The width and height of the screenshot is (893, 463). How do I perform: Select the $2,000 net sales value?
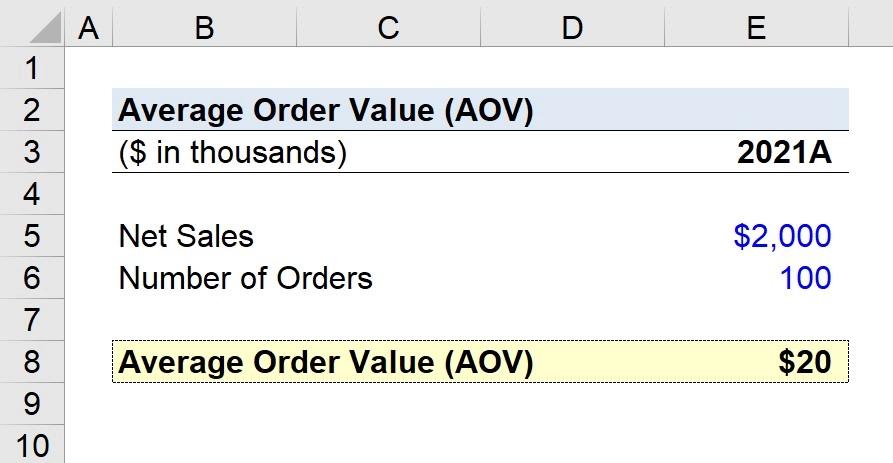pyautogui.click(x=782, y=236)
